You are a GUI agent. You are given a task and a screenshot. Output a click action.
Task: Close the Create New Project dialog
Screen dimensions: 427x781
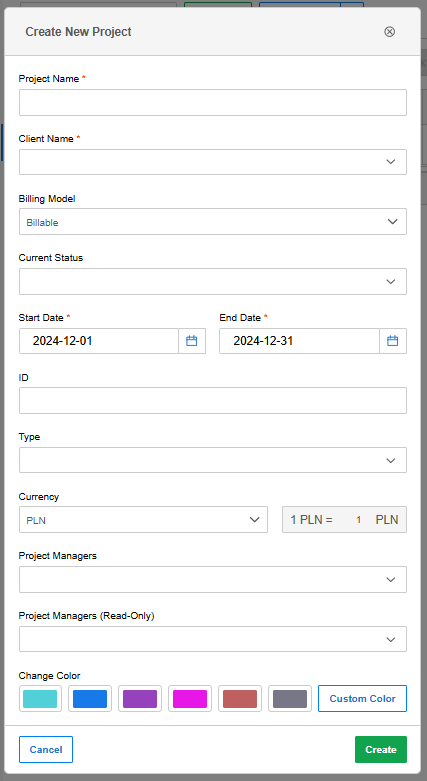click(x=390, y=32)
